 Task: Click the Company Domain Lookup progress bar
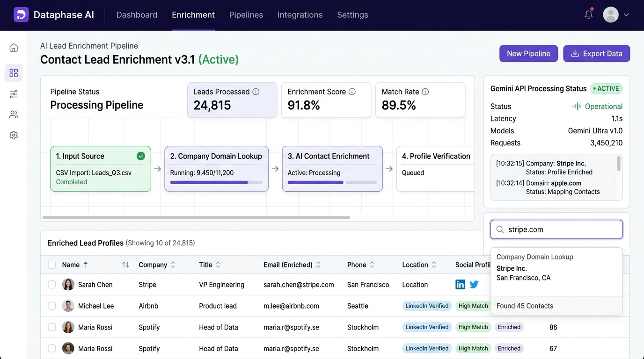pos(216,182)
